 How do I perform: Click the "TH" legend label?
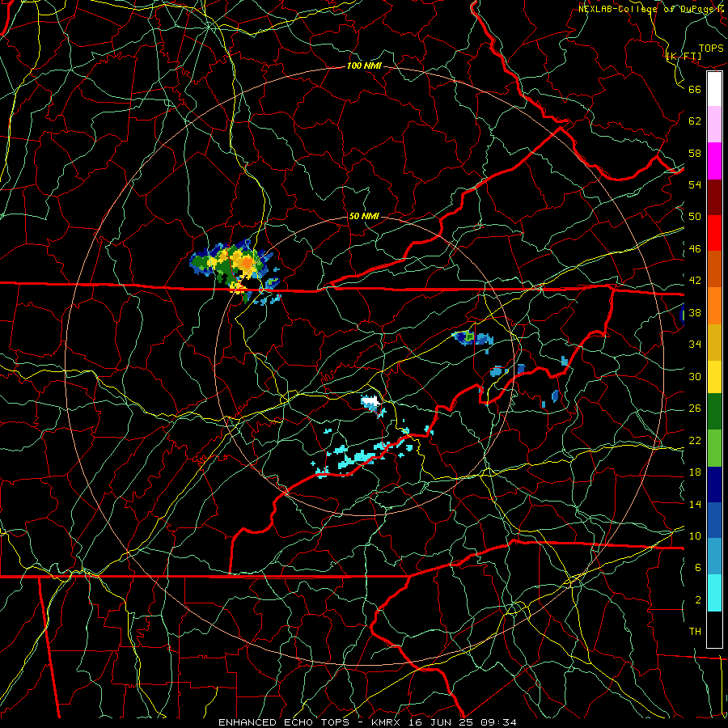(695, 632)
